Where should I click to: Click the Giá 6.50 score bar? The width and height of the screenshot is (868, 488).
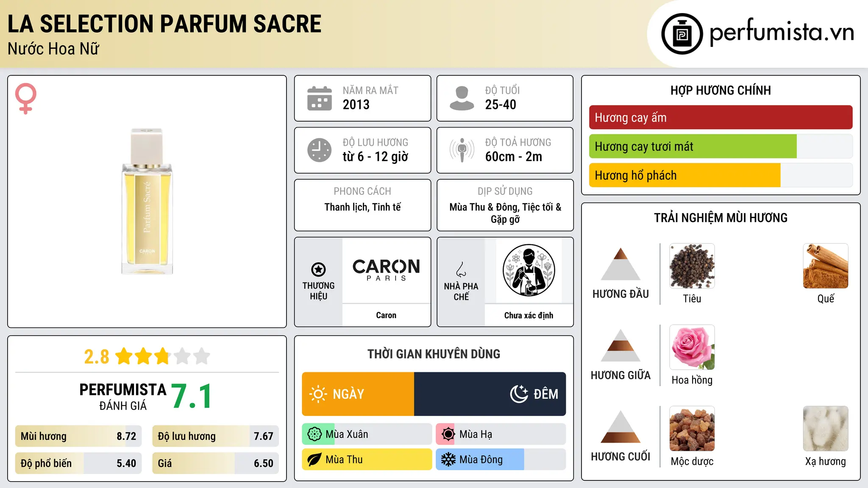click(216, 463)
